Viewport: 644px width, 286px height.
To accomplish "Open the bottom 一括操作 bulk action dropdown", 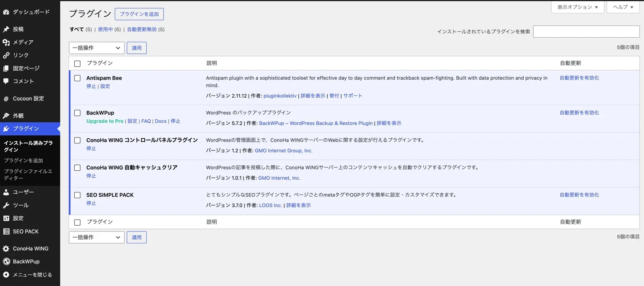I will (x=97, y=237).
